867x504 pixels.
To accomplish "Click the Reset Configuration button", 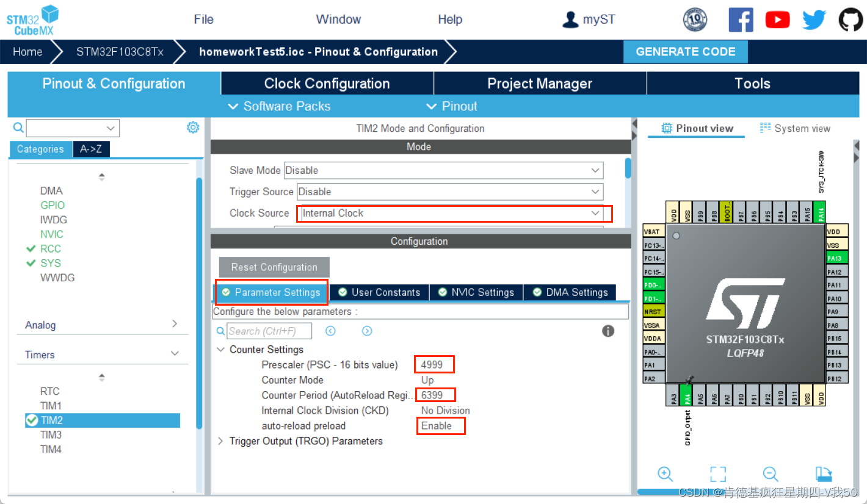I will (x=274, y=267).
